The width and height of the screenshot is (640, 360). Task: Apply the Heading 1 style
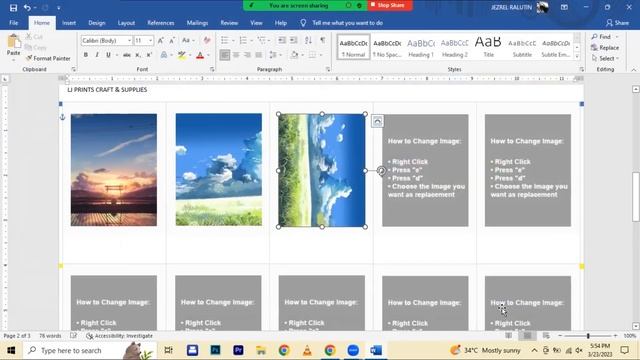pyautogui.click(x=421, y=47)
